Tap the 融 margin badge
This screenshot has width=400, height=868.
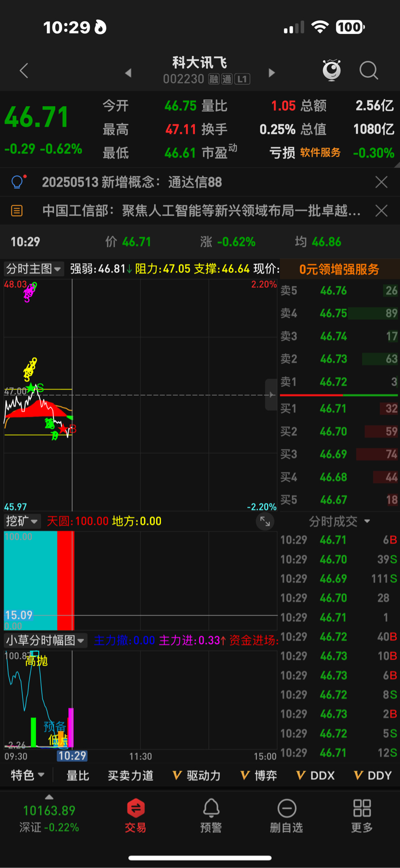coord(214,79)
